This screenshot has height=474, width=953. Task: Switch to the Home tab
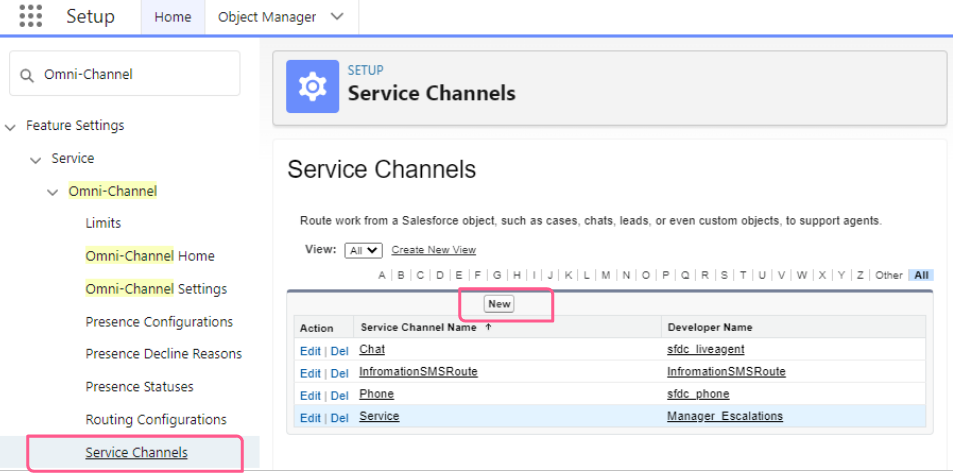173,17
